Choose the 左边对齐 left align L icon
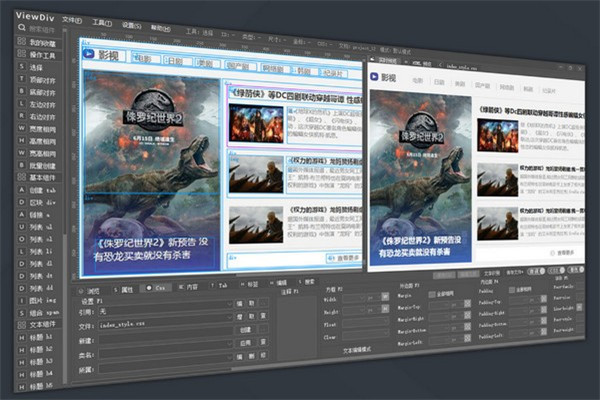600x400 pixels. (x=21, y=103)
